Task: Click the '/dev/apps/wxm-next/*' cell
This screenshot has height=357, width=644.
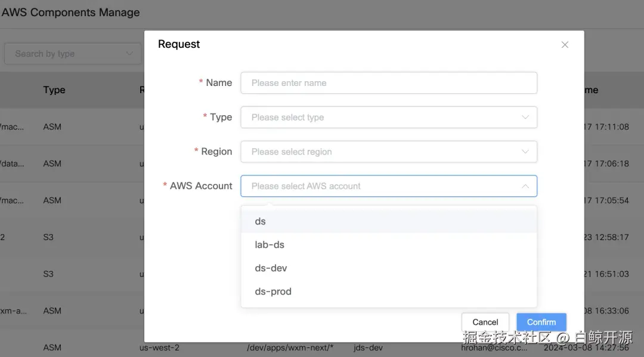Action: click(290, 347)
